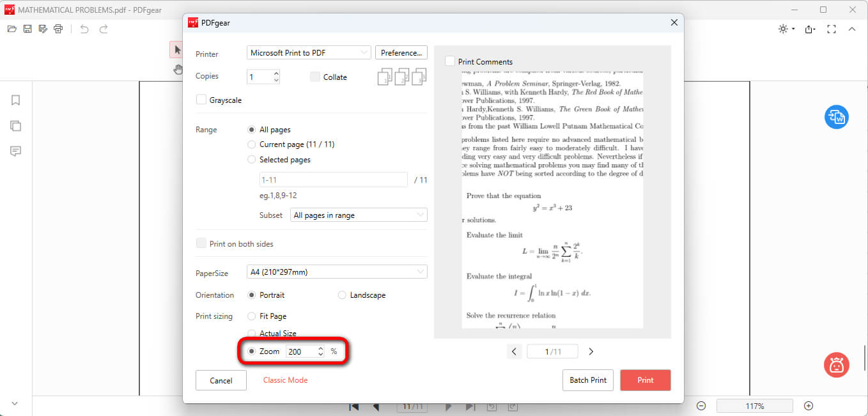Click the selected pages range input field
The height and width of the screenshot is (416, 868).
332,180
